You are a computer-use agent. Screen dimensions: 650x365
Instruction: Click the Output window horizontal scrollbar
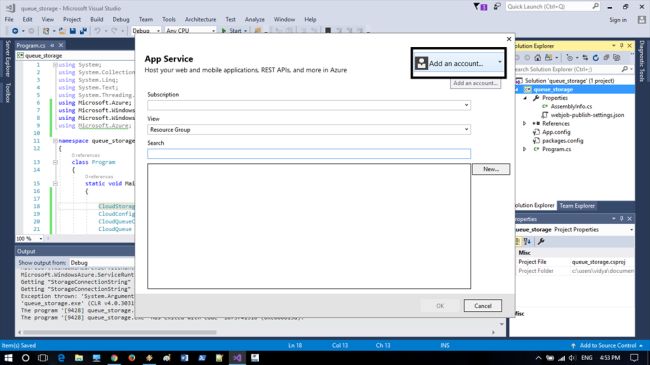[x=119, y=332]
